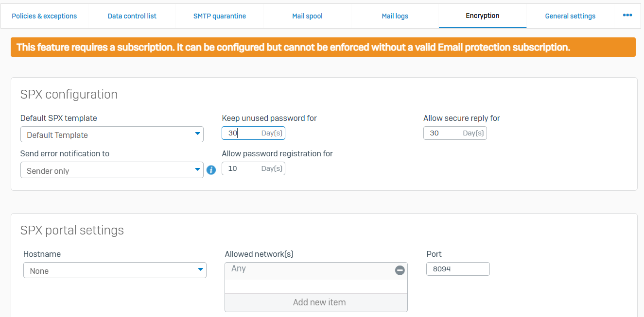Remove the Any allowed network entry
Screen dimensions: 644x317
pos(400,270)
